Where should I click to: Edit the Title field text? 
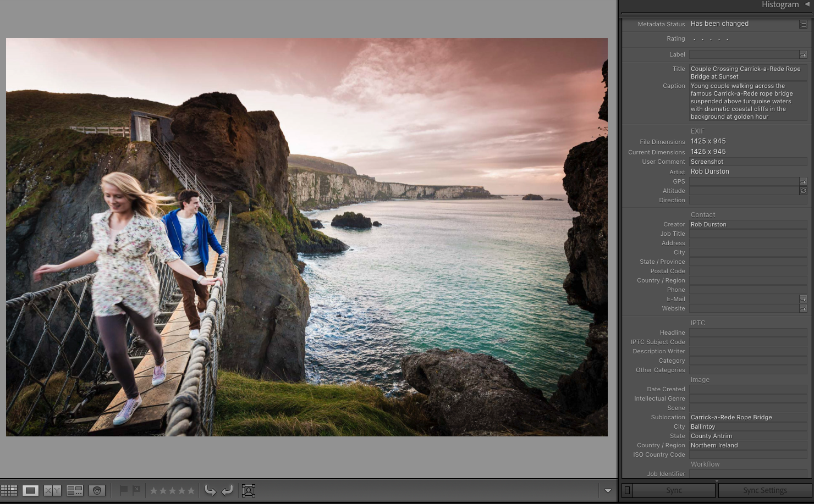(x=748, y=73)
